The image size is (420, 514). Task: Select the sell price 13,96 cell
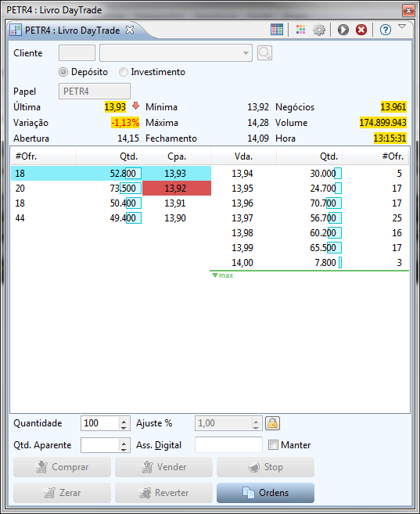coord(243,203)
